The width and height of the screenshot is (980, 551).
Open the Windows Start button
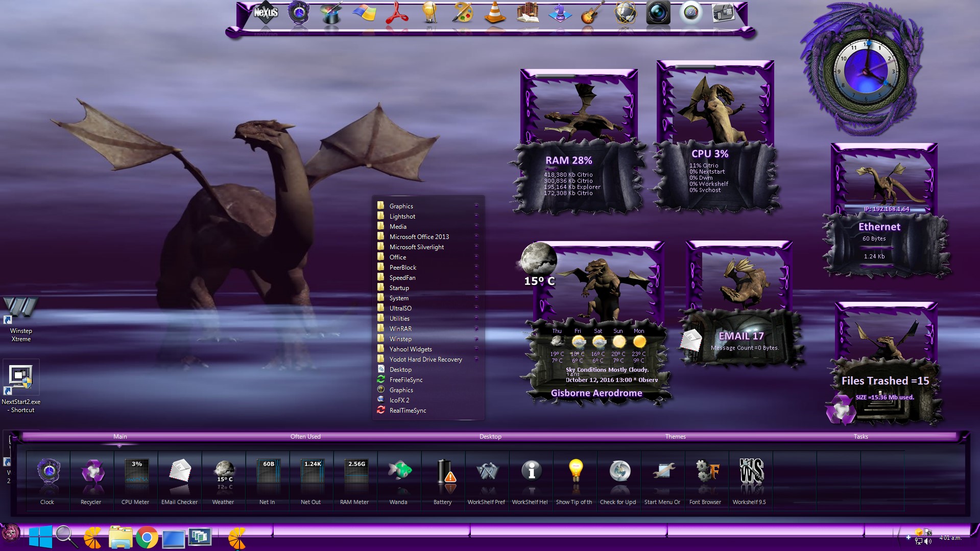tap(40, 538)
